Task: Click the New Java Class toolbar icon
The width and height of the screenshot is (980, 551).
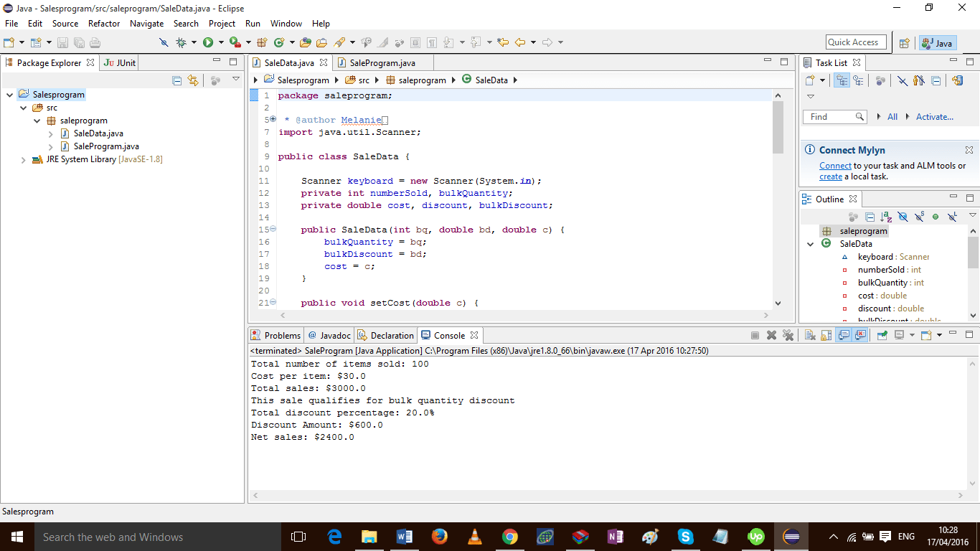Action: click(279, 43)
